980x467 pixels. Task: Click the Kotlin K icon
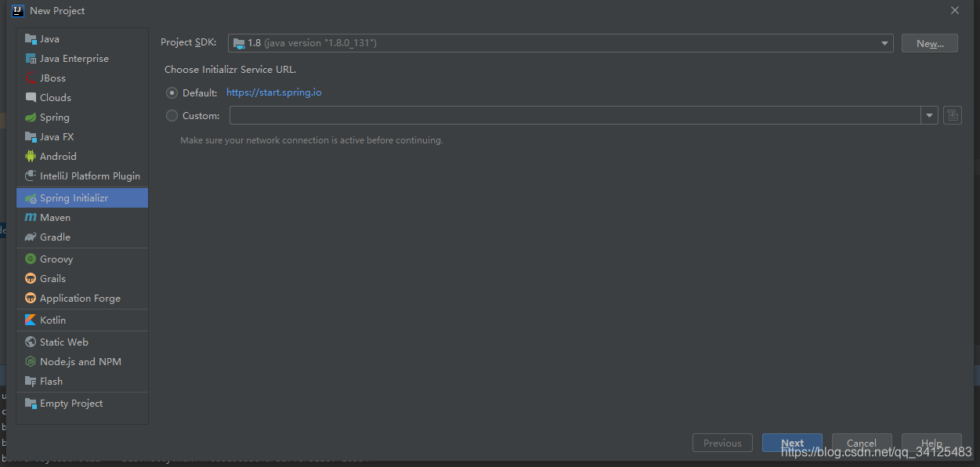point(31,320)
